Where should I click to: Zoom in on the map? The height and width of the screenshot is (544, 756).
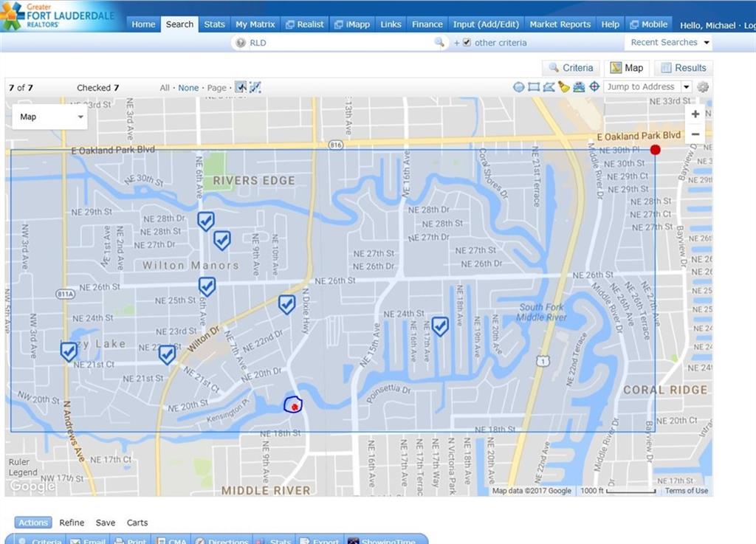695,114
